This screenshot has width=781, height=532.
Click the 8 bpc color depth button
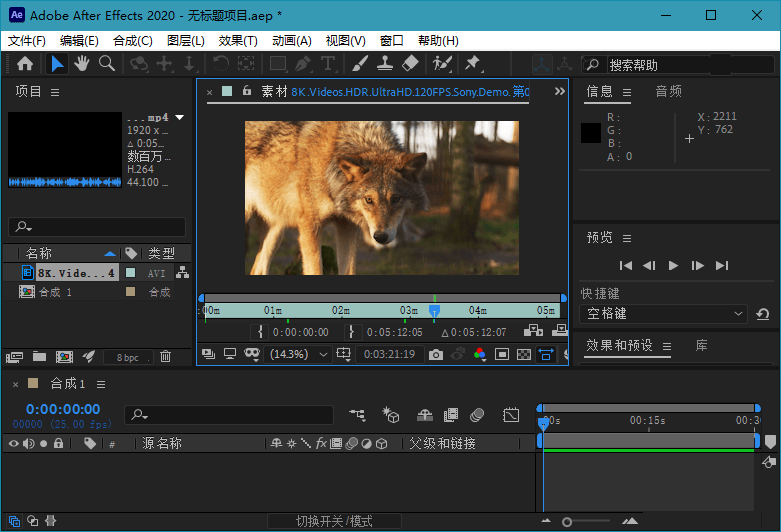pyautogui.click(x=127, y=357)
